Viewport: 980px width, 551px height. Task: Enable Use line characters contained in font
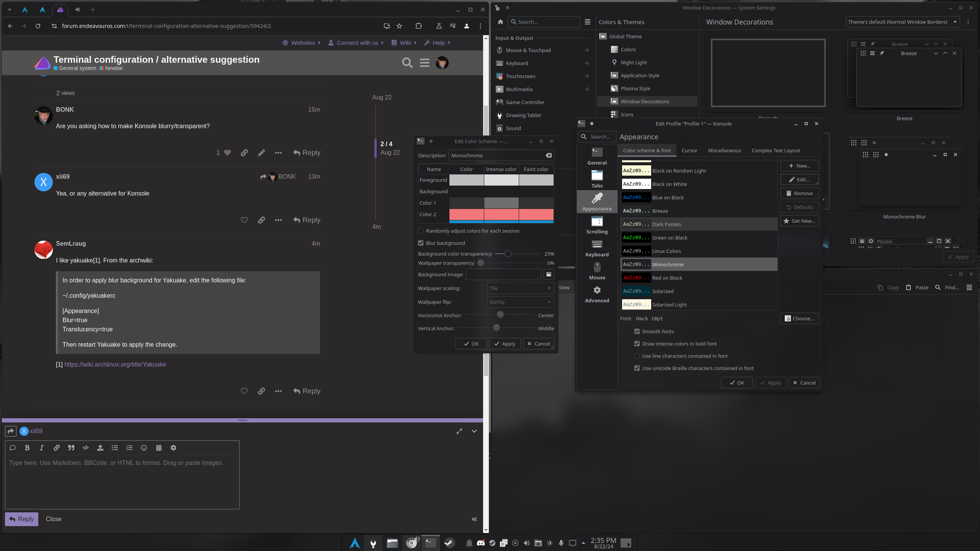tap(637, 356)
